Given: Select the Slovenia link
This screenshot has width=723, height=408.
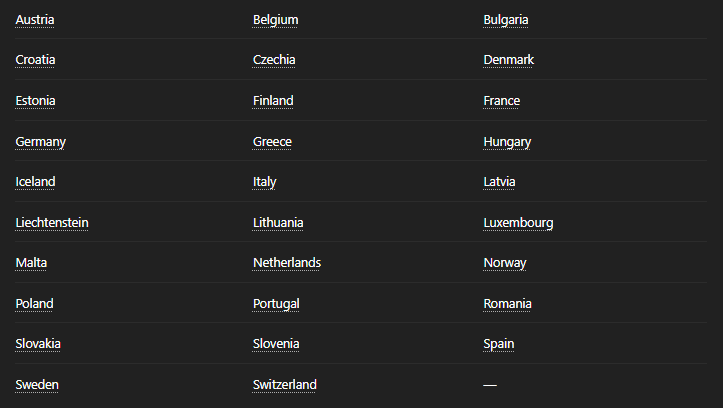Looking at the screenshot, I should coord(276,344).
